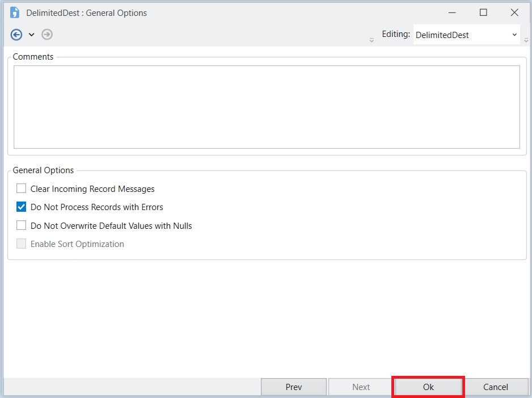Open toolbar overflow chevron at far right edge
Viewport: 532px width, 398px height.
526,40
